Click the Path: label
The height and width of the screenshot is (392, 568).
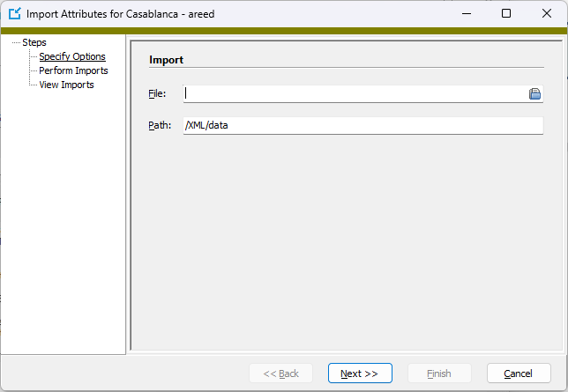(160, 125)
